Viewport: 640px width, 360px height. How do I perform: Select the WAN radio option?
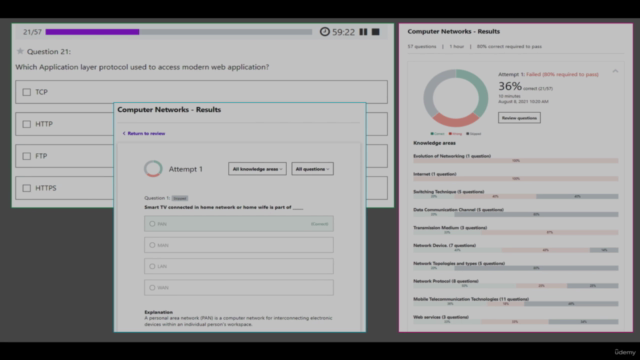click(152, 287)
